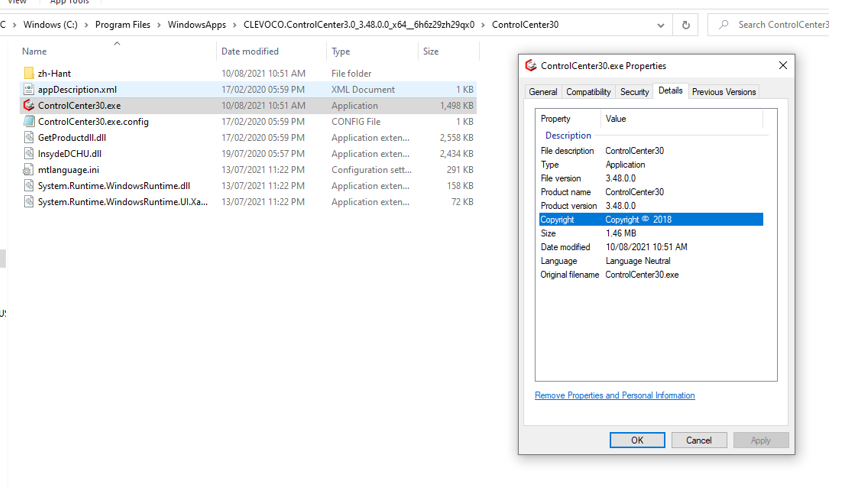Select the zh-Hant folder name
Image resolution: width=855 pixels, height=488 pixels.
pos(55,73)
